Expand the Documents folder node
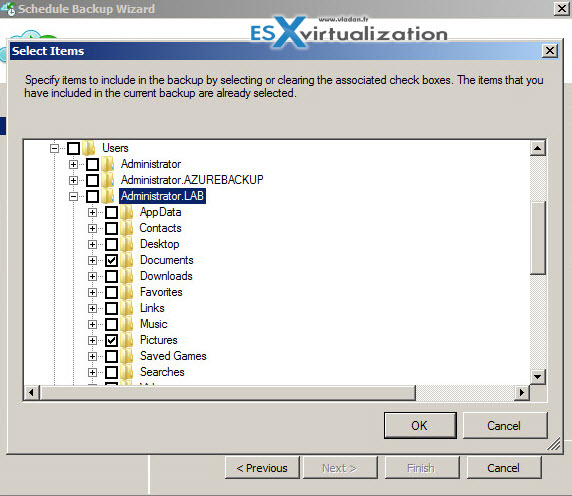The width and height of the screenshot is (572, 496). (x=92, y=260)
